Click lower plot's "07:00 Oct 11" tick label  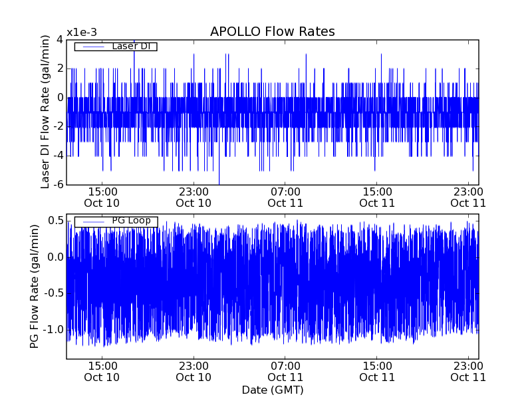pyautogui.click(x=285, y=371)
